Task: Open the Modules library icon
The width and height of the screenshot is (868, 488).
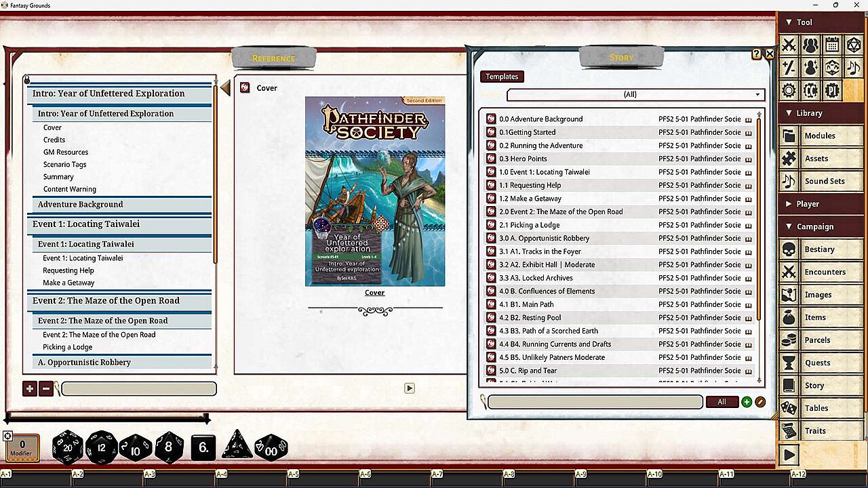Action: tap(789, 136)
